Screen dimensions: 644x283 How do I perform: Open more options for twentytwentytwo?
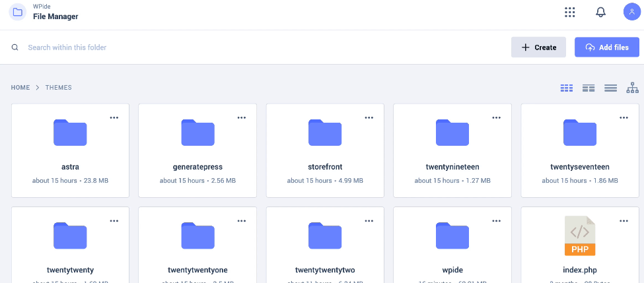coord(369,221)
